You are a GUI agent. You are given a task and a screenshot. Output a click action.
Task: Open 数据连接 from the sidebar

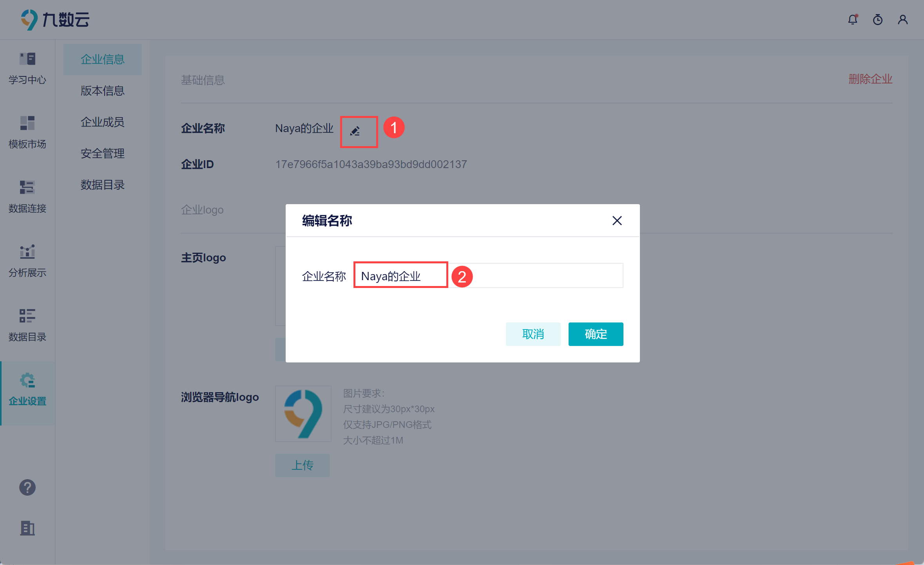pyautogui.click(x=27, y=197)
